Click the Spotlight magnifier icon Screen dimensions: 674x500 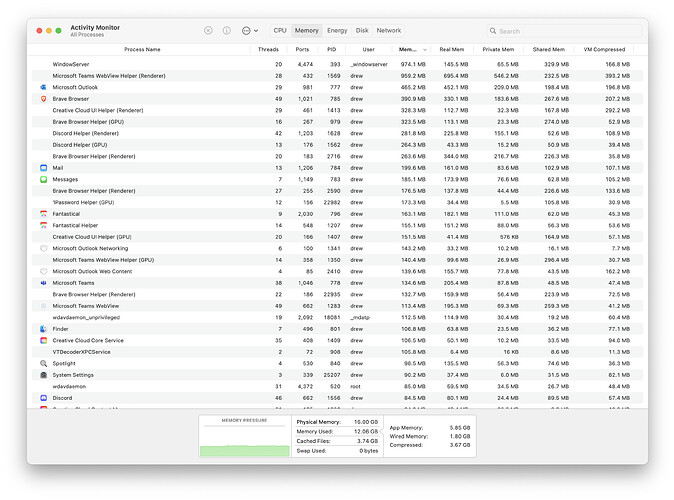click(43, 363)
